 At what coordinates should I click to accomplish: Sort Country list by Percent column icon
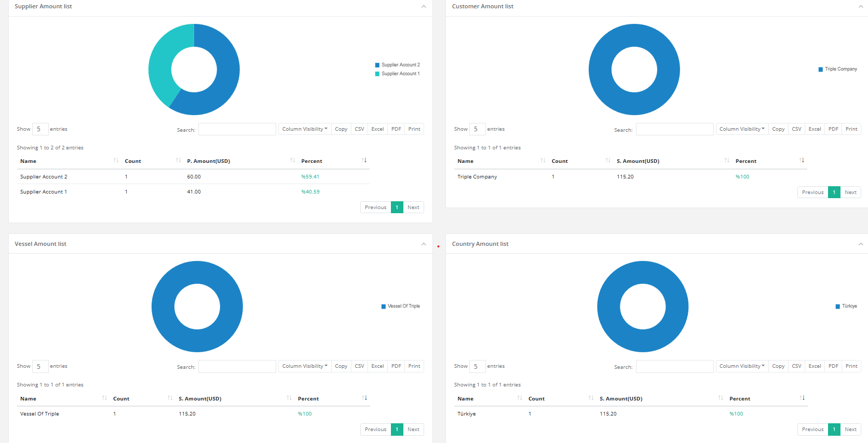click(802, 398)
